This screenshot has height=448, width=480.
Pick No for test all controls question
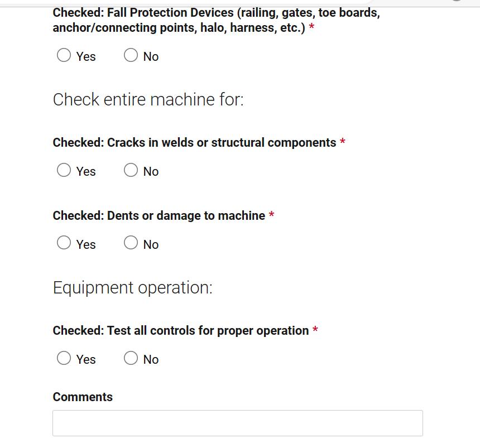coord(131,358)
